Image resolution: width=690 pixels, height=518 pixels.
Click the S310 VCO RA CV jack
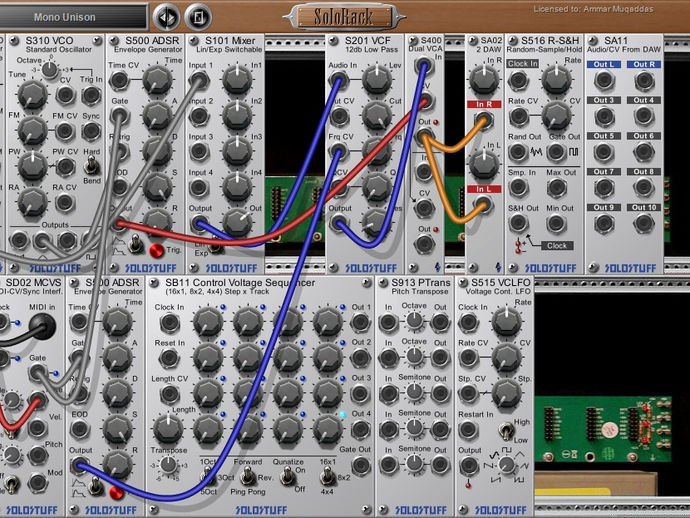65,202
